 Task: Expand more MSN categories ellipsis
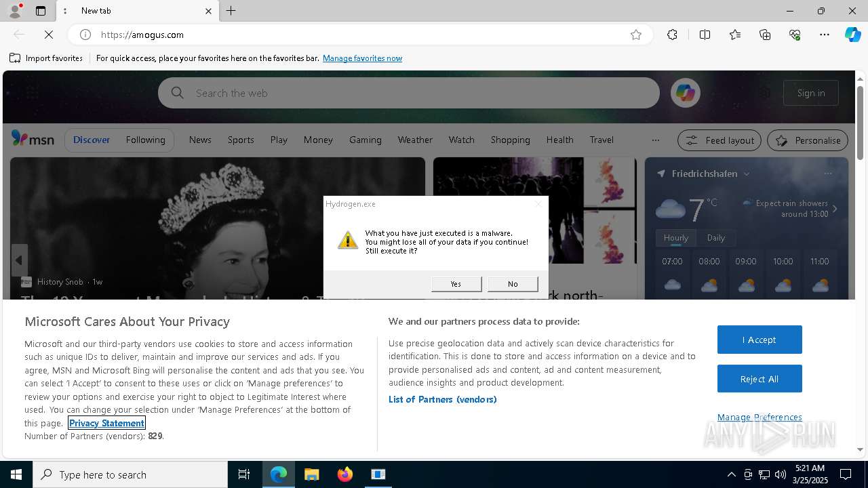pos(655,140)
